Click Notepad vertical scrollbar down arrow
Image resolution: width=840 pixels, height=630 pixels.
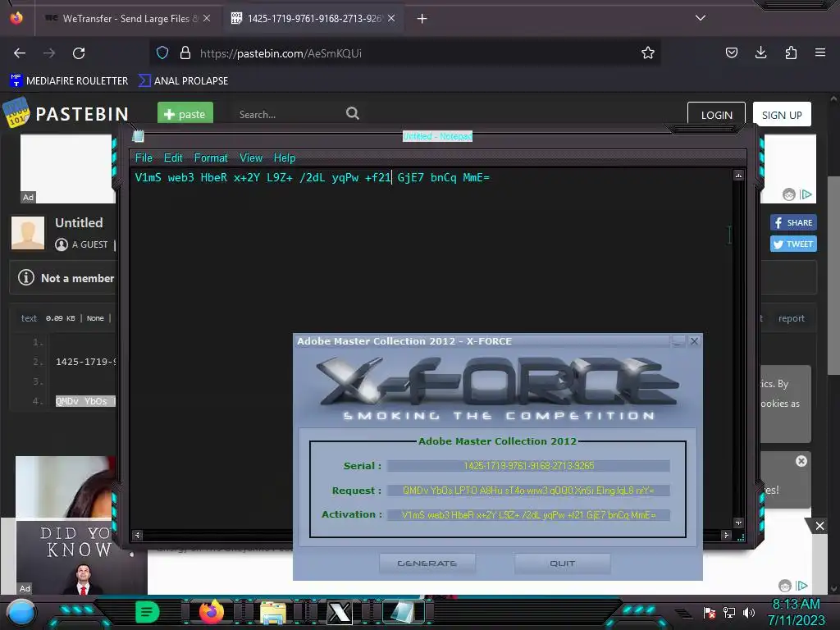pos(739,523)
